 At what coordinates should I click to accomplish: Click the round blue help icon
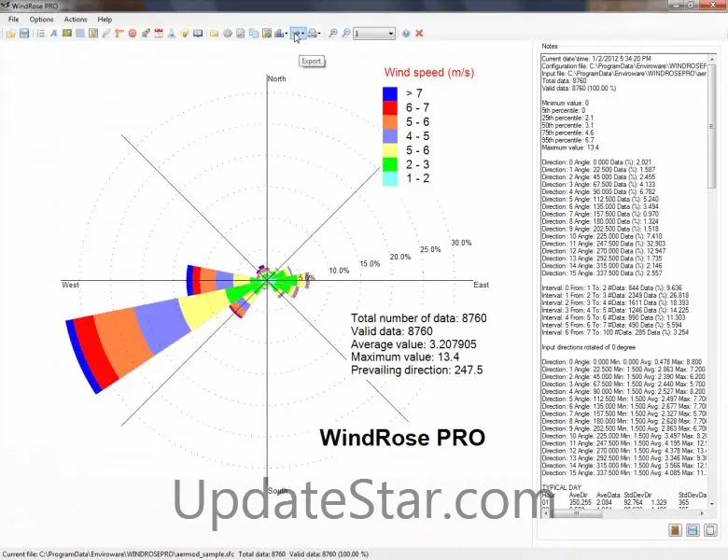click(x=406, y=34)
